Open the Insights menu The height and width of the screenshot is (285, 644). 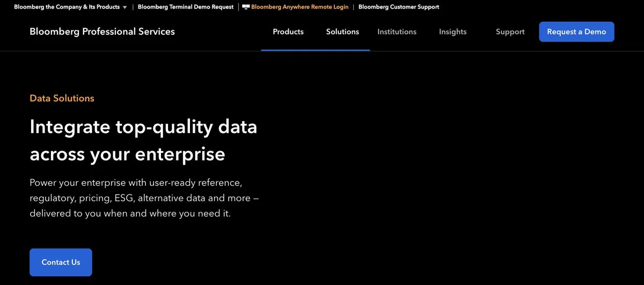[x=453, y=32]
